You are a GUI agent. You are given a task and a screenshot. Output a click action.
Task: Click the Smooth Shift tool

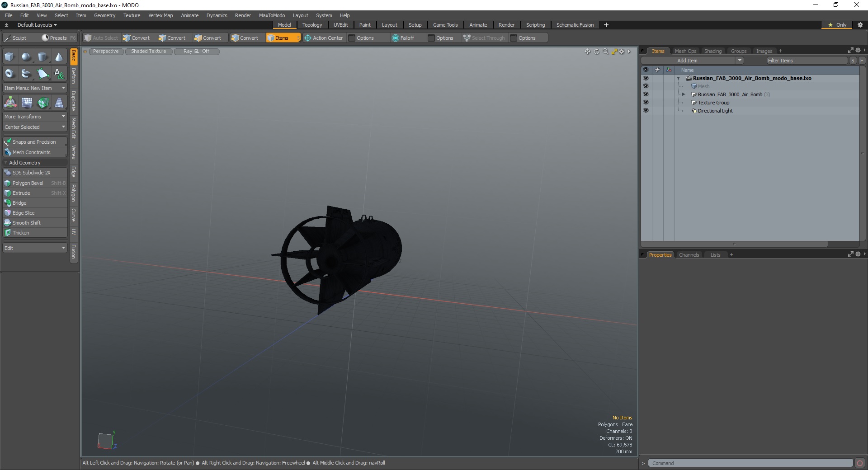tap(35, 223)
